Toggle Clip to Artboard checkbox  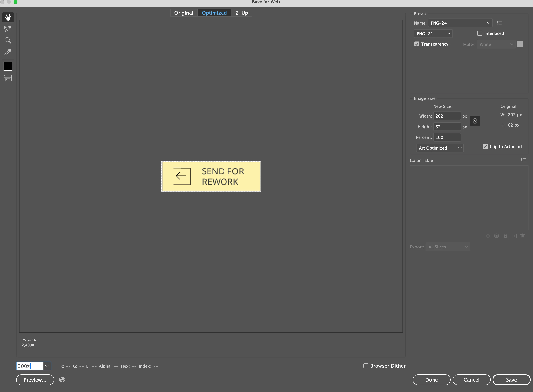(x=485, y=147)
